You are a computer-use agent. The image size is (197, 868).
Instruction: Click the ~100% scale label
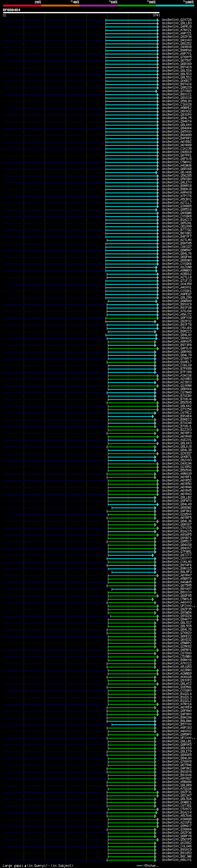pyautogui.click(x=188, y=2)
